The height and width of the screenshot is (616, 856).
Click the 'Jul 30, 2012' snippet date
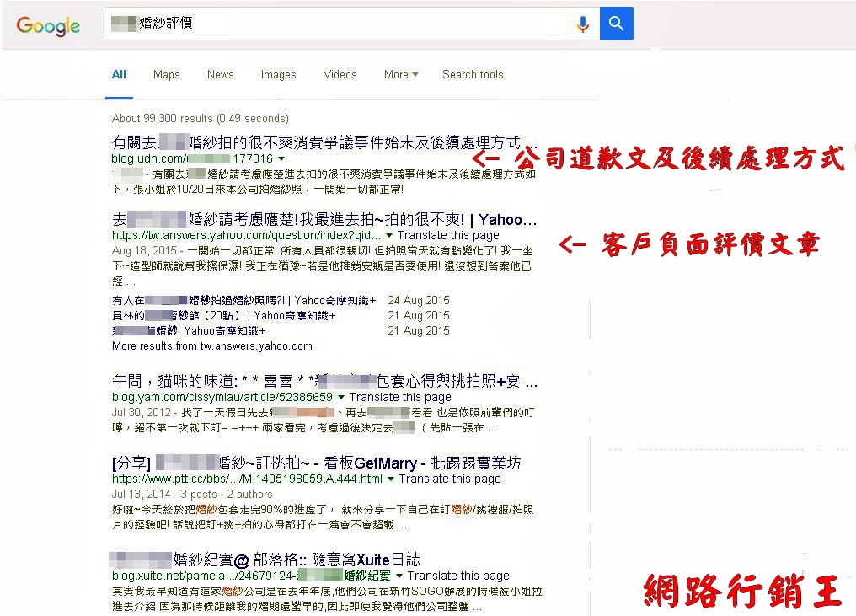142,412
